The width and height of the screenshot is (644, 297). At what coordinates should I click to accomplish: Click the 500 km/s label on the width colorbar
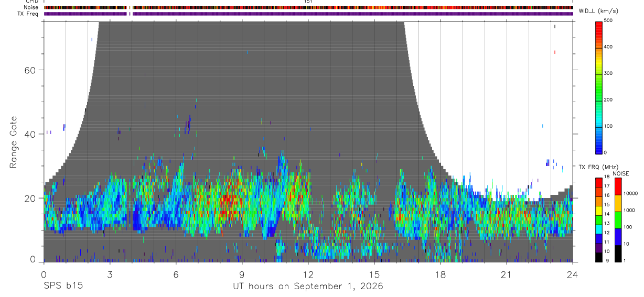608,20
